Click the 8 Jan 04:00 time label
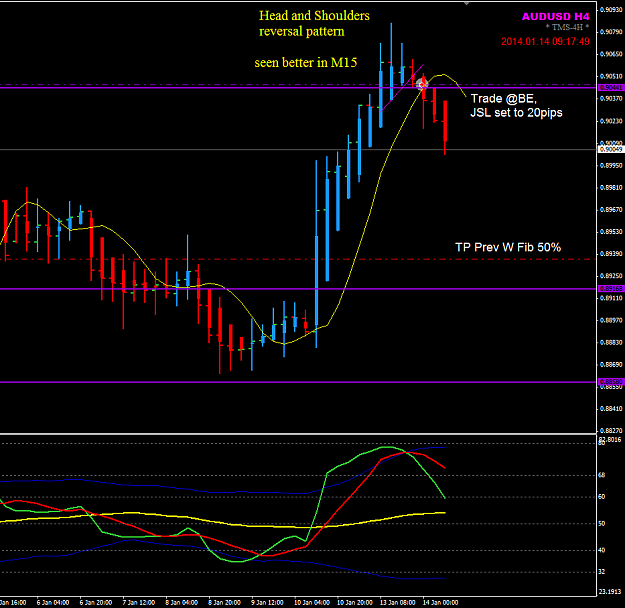The width and height of the screenshot is (625, 608). 181,602
